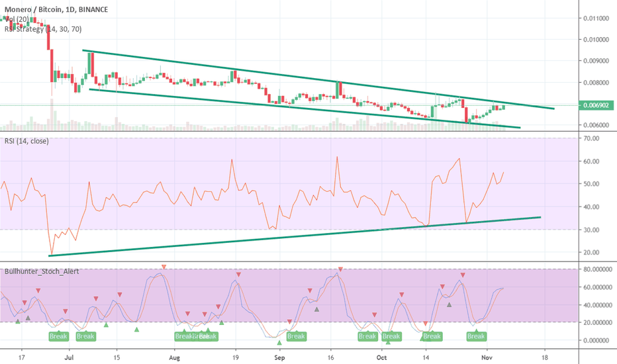Click the Sep date on the time axis
This screenshot has width=617, height=364.
coord(279,357)
